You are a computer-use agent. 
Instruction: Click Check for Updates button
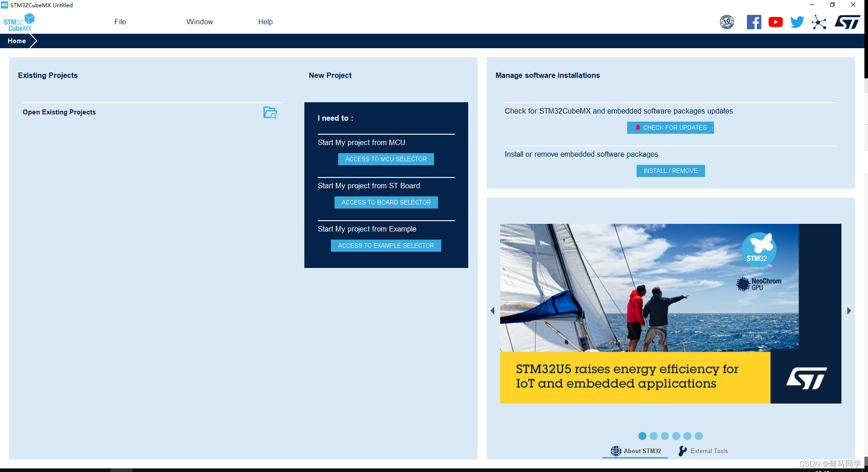click(670, 127)
